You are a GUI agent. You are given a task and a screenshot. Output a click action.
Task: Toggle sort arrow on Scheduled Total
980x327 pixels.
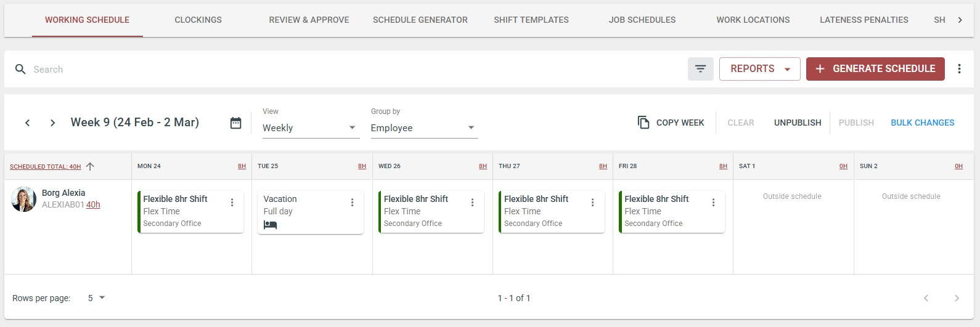click(x=91, y=166)
